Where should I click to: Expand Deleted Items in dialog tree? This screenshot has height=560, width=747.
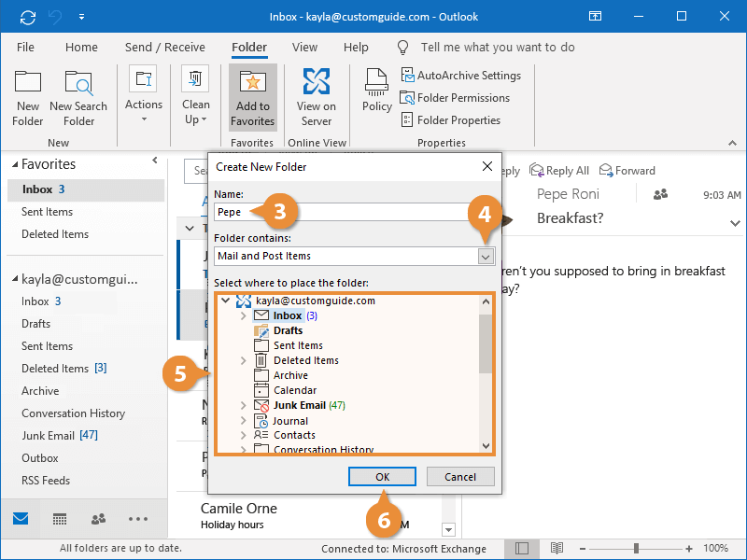244,360
